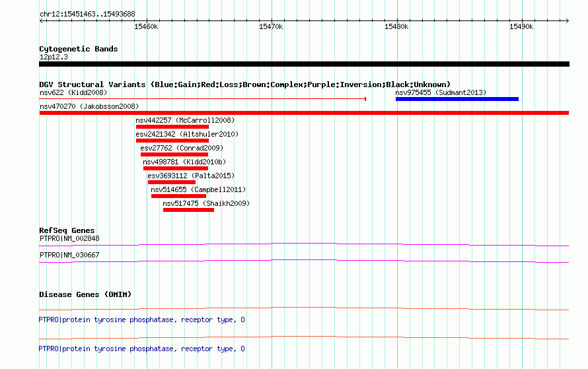This screenshot has height=369, width=588.
Task: Click the magenta gene line under PTPRO|NM_002848
Action: coord(304,245)
